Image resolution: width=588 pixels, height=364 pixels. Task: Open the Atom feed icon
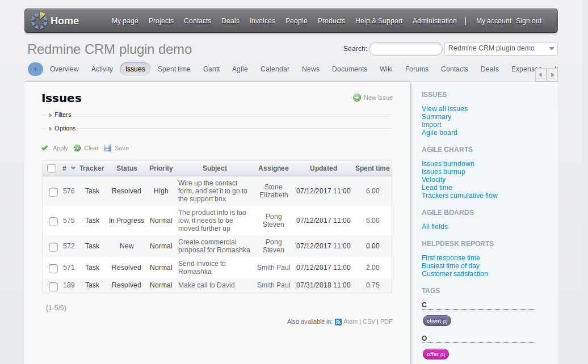coord(338,322)
